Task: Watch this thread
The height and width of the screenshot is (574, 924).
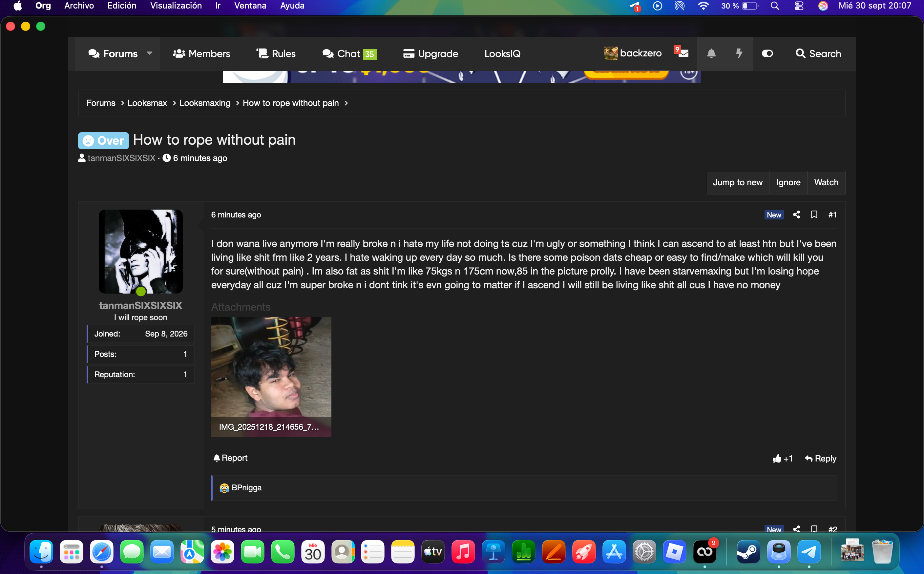Action: tap(826, 182)
